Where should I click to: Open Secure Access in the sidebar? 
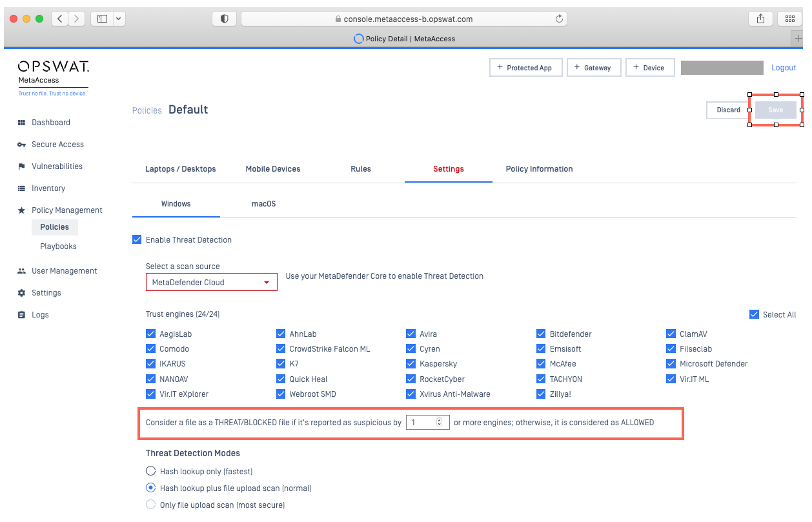pyautogui.click(x=57, y=145)
